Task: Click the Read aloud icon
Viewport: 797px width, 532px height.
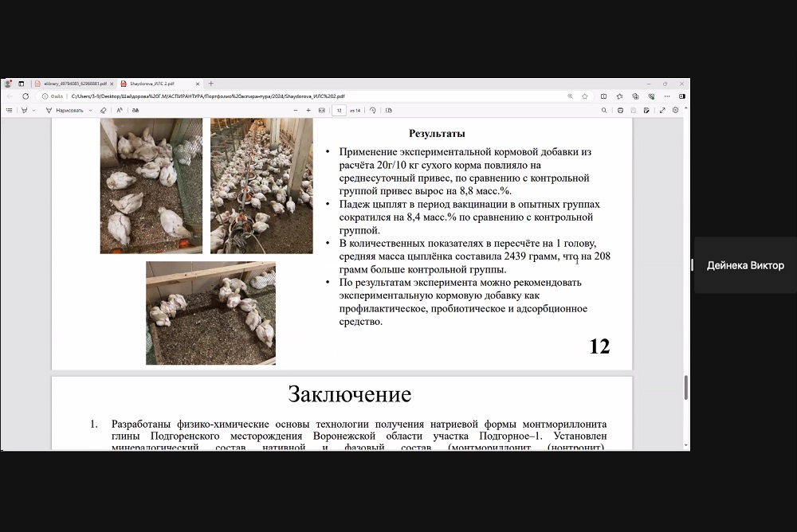Action: click(x=120, y=110)
